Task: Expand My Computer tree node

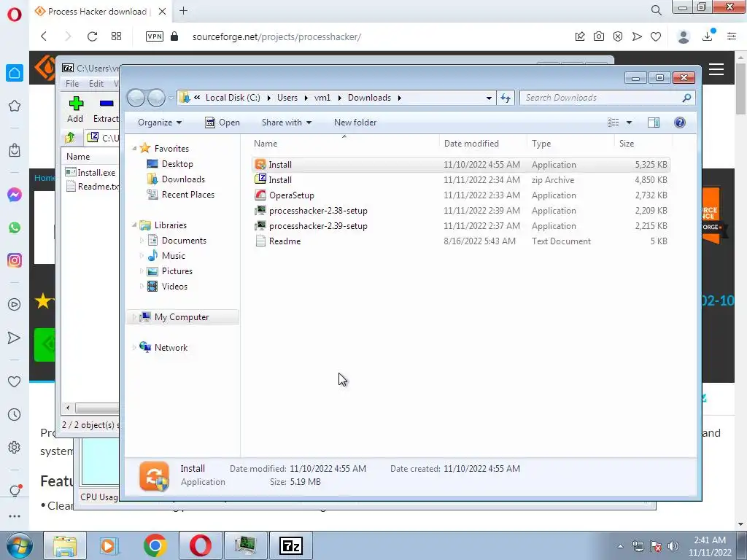Action: pos(134,317)
